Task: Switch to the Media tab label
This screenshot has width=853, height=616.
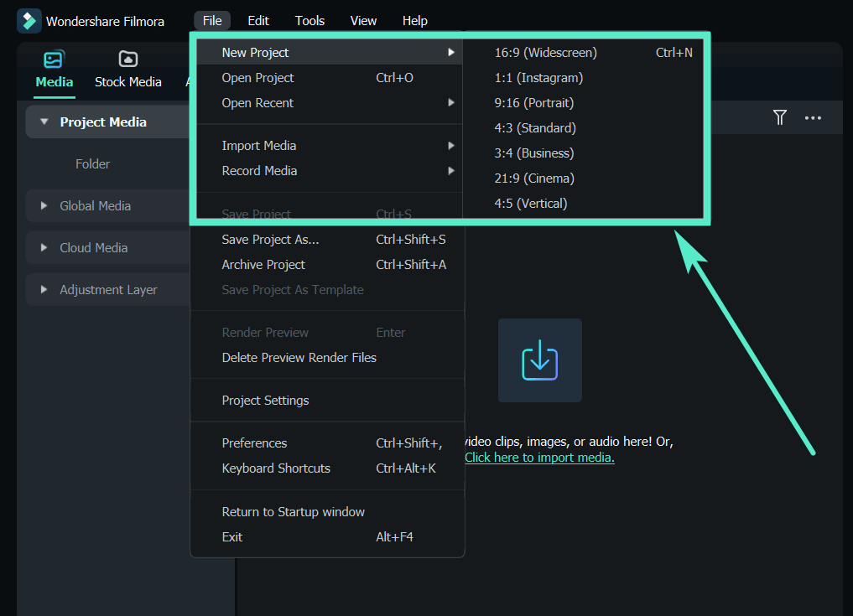Action: [54, 81]
